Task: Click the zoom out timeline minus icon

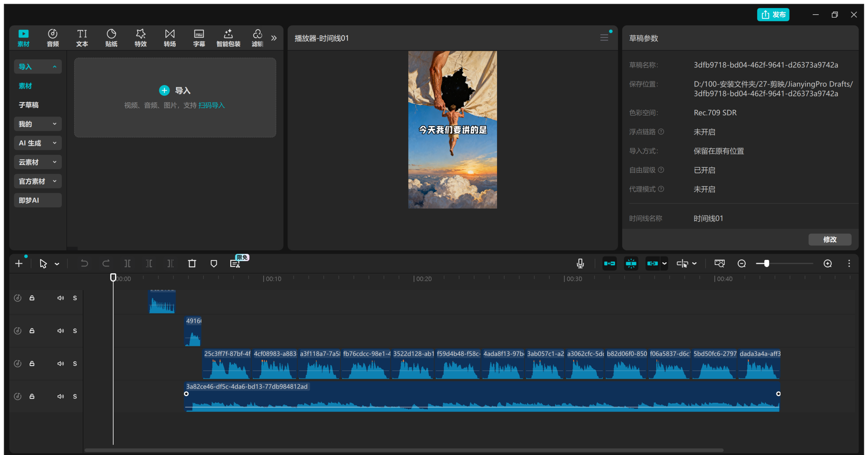Action: tap(742, 263)
